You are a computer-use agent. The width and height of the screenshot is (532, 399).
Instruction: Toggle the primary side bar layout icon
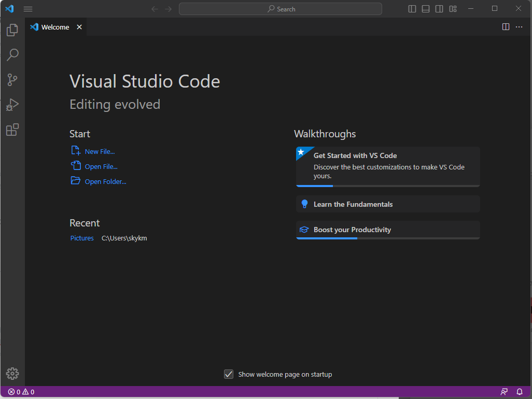[x=412, y=9]
